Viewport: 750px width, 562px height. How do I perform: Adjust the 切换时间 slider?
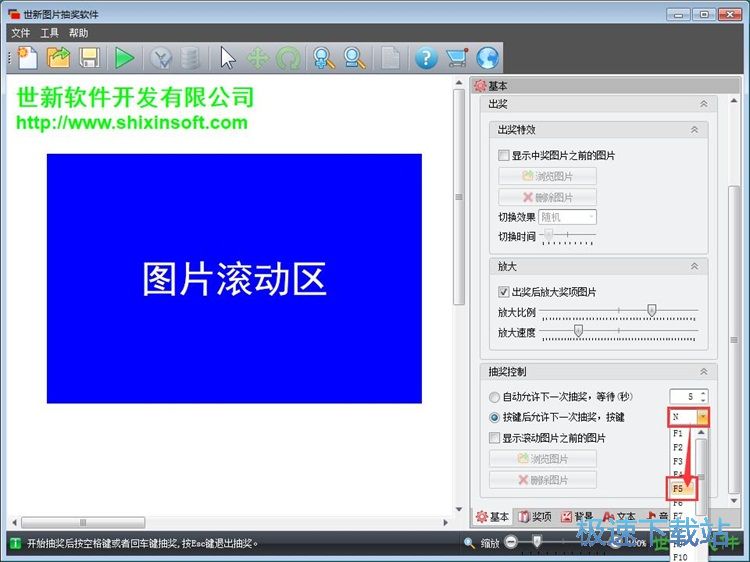click(x=549, y=235)
